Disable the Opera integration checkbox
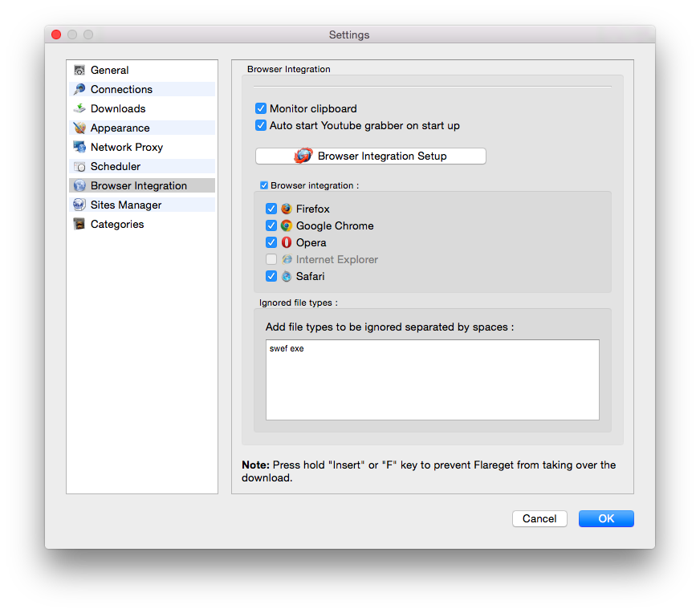The width and height of the screenshot is (700, 613). click(x=271, y=242)
